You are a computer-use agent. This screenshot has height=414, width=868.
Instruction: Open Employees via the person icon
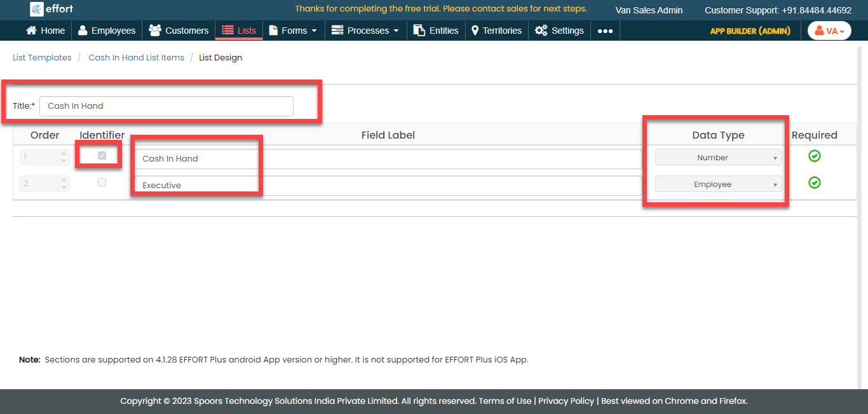[83, 31]
